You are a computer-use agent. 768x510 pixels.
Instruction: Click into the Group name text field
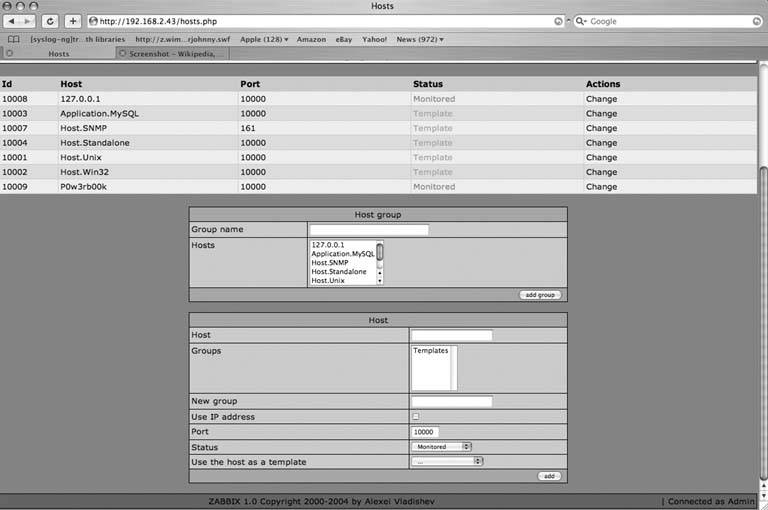click(x=368, y=230)
